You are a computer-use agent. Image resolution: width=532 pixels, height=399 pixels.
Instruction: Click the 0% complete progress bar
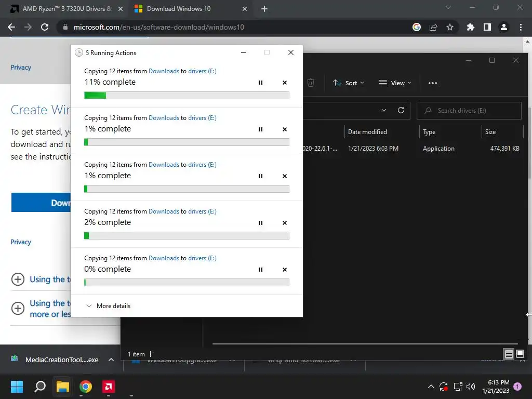pos(187,282)
